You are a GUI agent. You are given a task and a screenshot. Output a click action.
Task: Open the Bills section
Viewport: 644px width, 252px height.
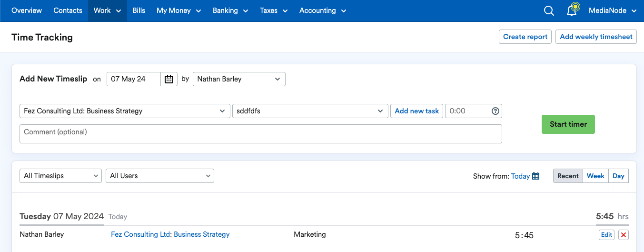click(139, 10)
